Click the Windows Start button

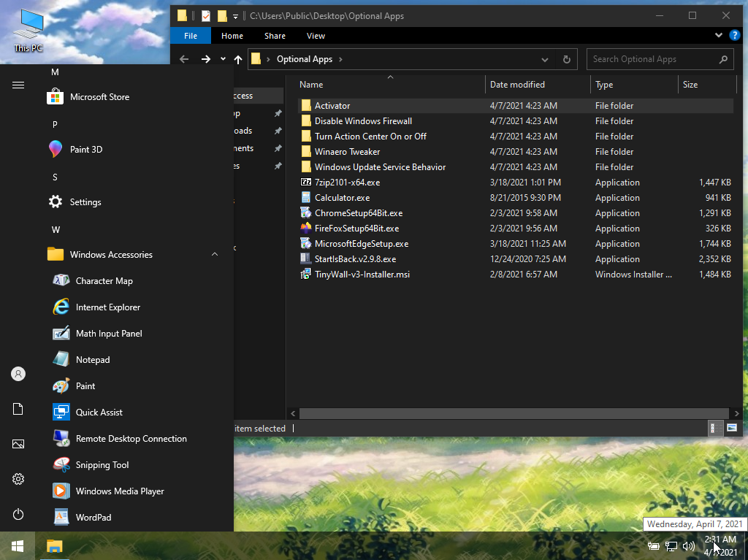[18, 545]
